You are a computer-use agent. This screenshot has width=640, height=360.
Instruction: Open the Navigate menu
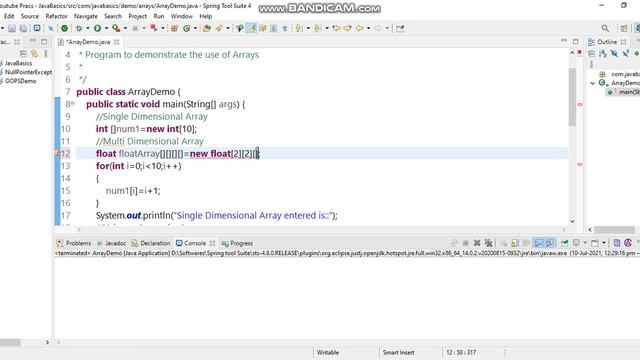click(86, 16)
